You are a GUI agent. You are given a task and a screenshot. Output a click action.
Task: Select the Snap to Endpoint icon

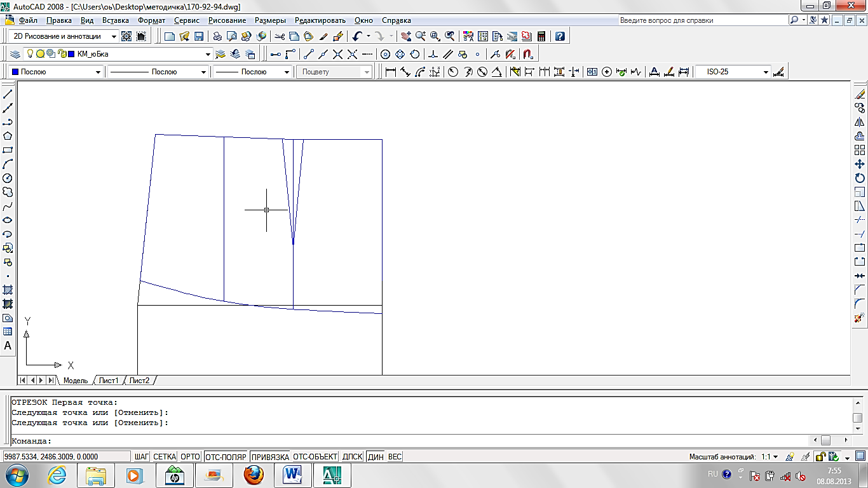(x=309, y=54)
